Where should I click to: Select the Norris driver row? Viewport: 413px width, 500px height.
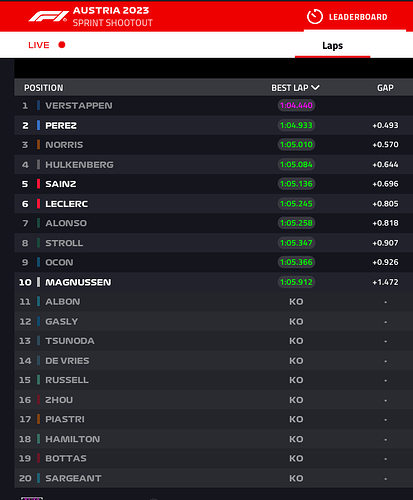tap(213, 145)
